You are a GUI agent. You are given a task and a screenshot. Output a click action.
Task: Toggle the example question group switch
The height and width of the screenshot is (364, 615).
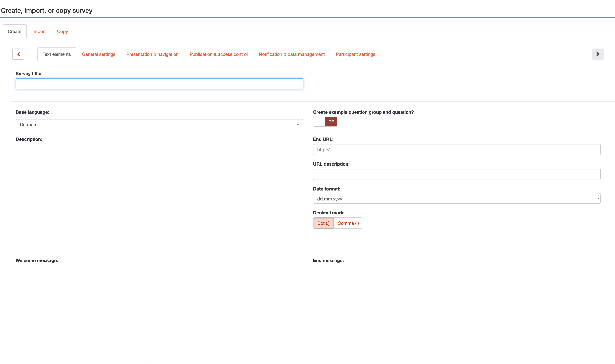click(325, 122)
